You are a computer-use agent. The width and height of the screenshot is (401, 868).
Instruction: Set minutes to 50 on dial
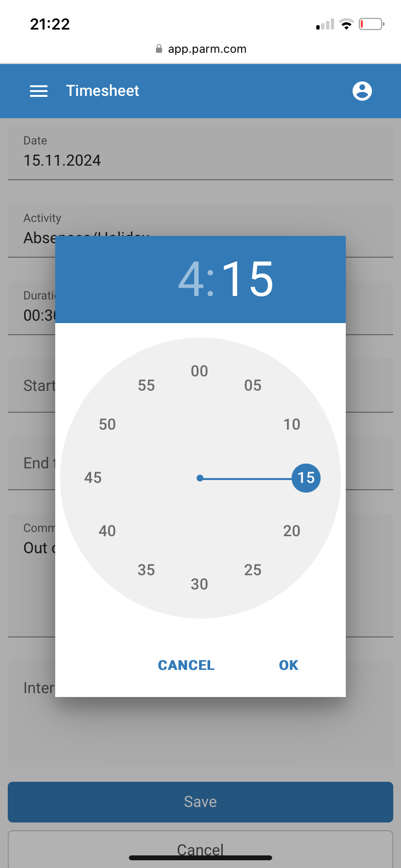point(108,425)
